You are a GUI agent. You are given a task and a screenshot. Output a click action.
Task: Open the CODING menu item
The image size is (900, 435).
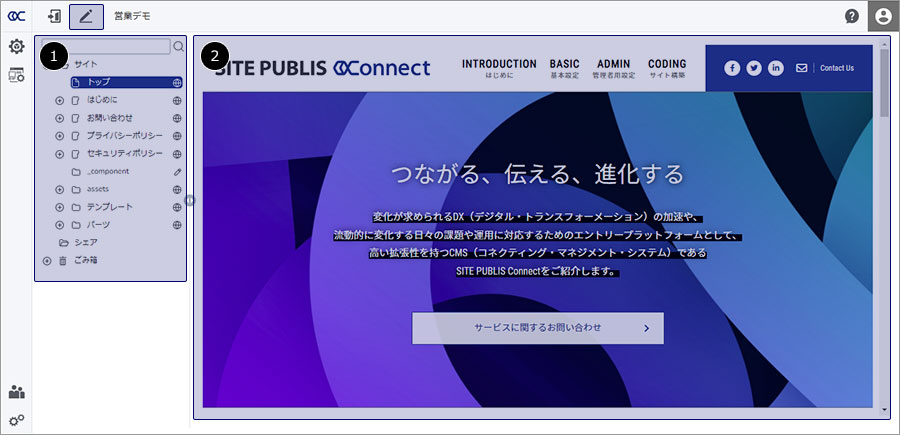(667, 68)
